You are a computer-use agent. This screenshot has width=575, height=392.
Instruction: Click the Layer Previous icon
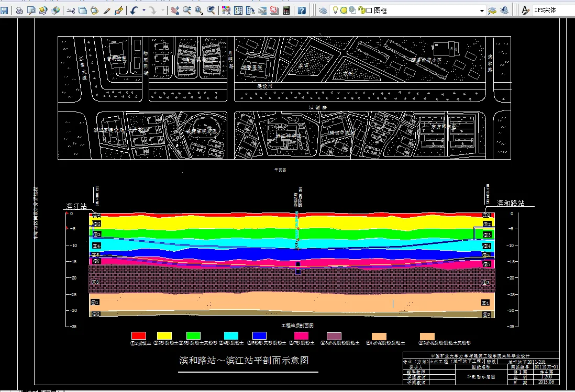pos(504,10)
